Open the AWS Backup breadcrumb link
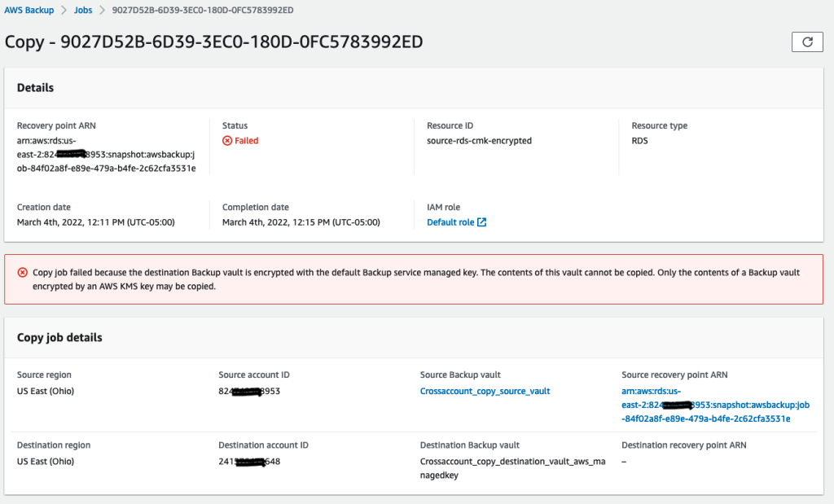The image size is (834, 504). pos(28,11)
